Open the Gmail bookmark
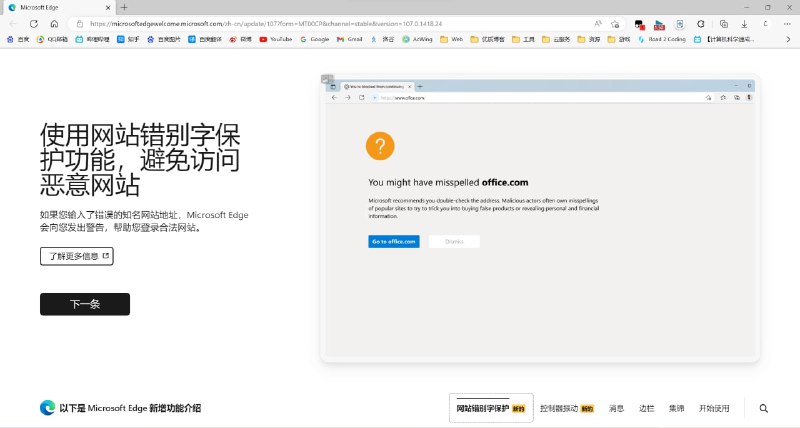 [x=349, y=39]
